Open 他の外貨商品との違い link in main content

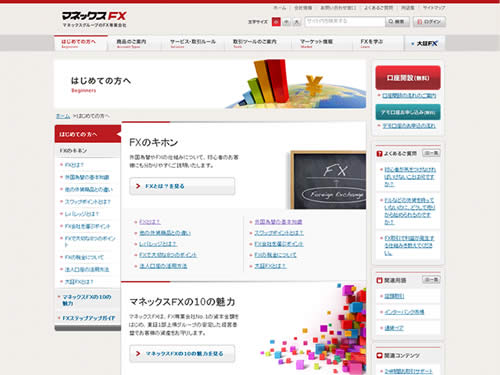165,233
